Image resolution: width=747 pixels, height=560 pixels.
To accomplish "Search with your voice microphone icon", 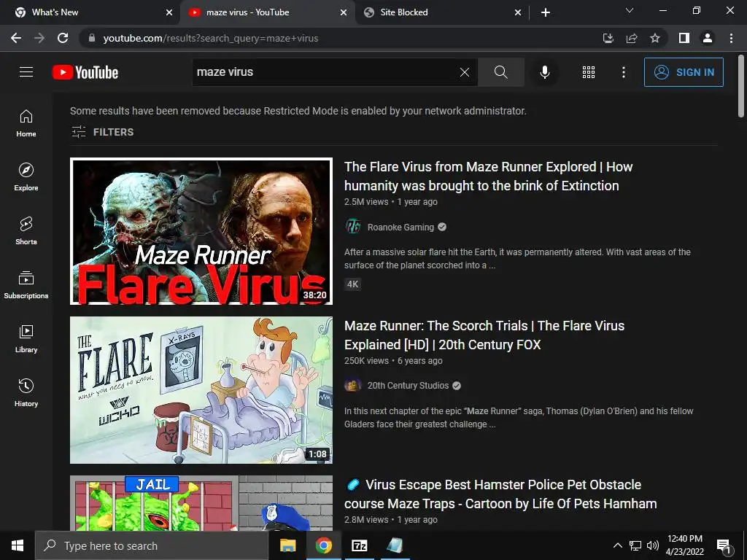I will 544,72.
